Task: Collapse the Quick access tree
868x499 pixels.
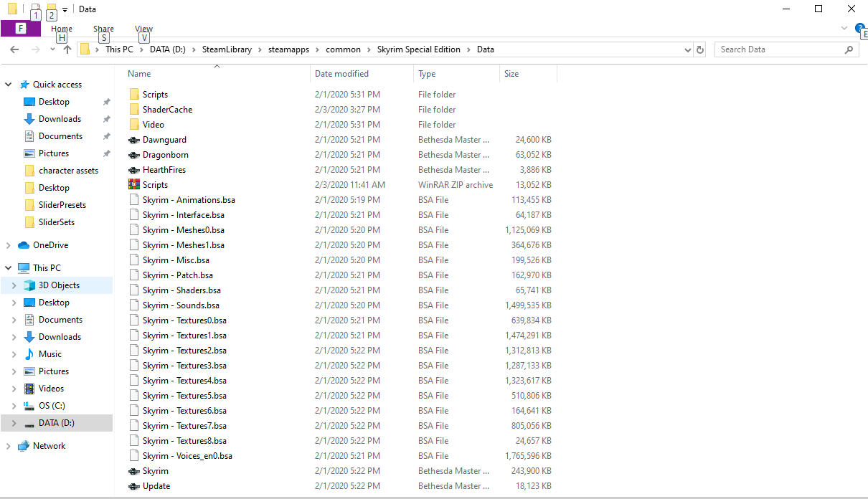Action: [9, 85]
